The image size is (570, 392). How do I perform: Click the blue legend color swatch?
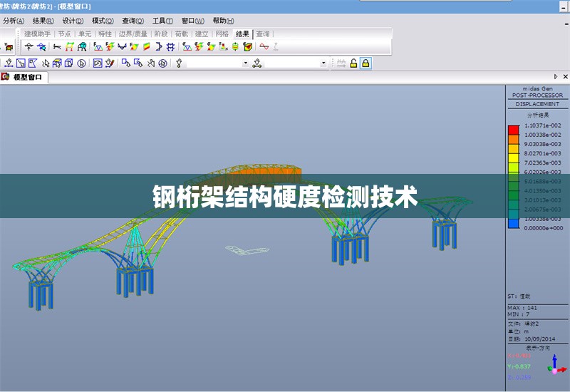514,224
